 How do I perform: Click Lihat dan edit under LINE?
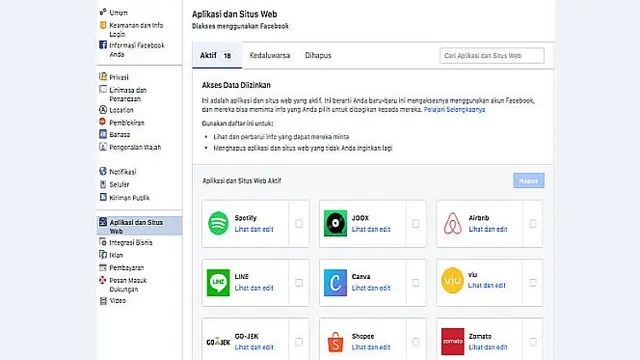tap(254, 288)
